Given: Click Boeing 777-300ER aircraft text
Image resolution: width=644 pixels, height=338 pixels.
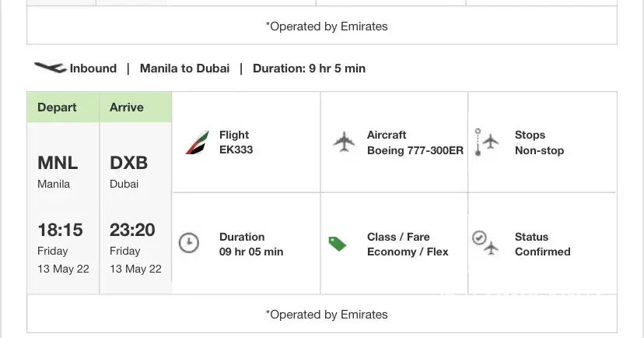Looking at the screenshot, I should point(415,150).
